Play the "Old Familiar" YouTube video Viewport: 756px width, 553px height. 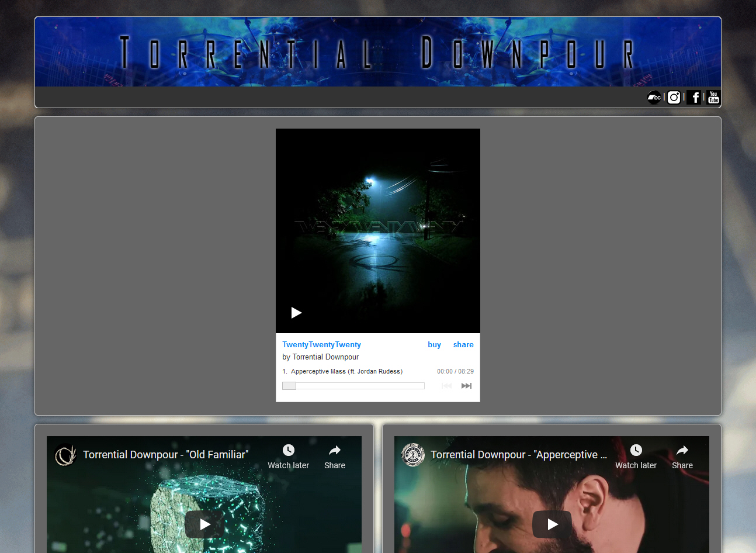(204, 524)
